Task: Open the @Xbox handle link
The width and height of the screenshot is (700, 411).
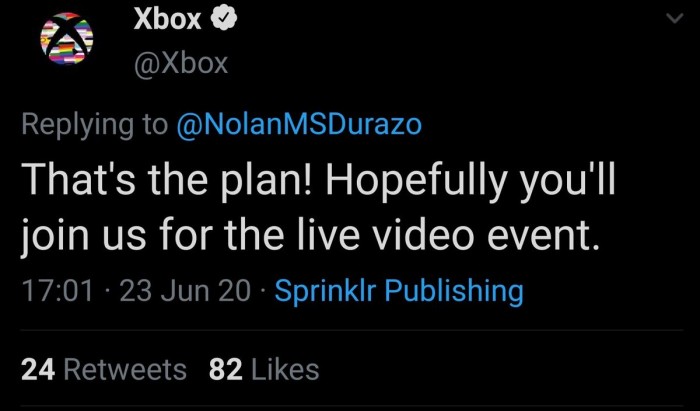Action: pos(180,64)
